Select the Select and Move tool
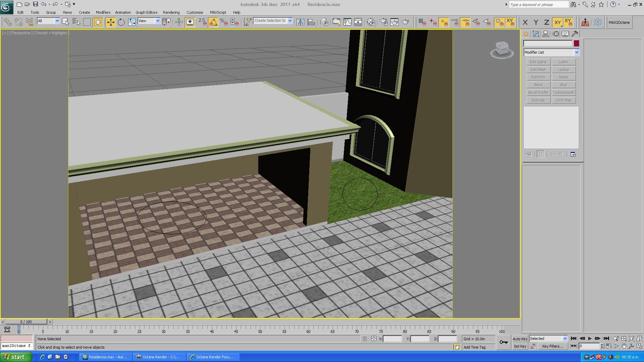The width and height of the screenshot is (644, 362). click(x=110, y=22)
